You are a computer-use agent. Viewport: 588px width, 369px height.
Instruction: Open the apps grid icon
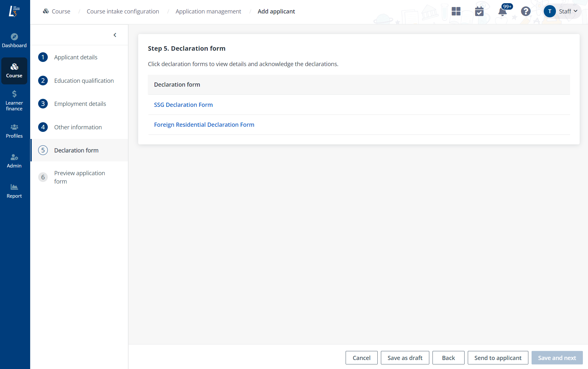coord(456,12)
